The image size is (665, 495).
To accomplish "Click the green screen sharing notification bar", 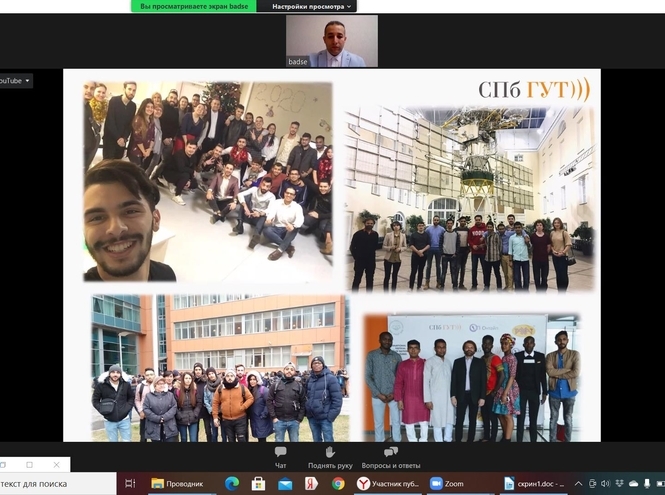I will click(193, 6).
